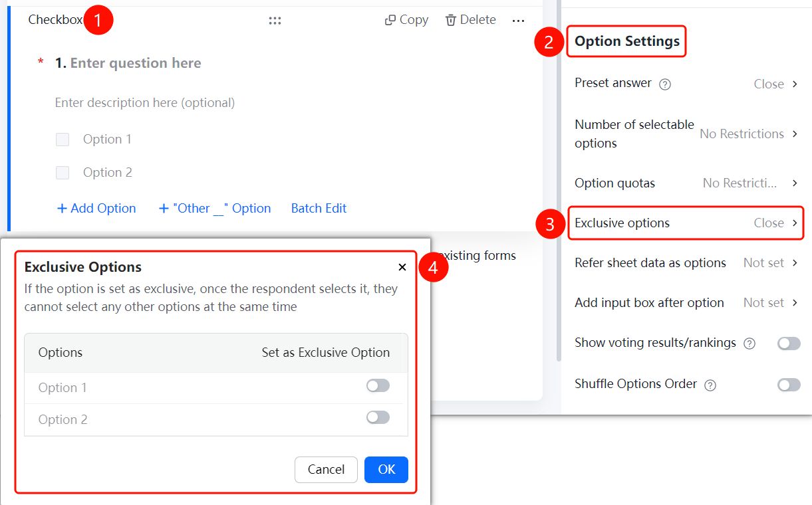Open the three-dot more options menu
Viewport: 812px width, 505px height.
(519, 21)
